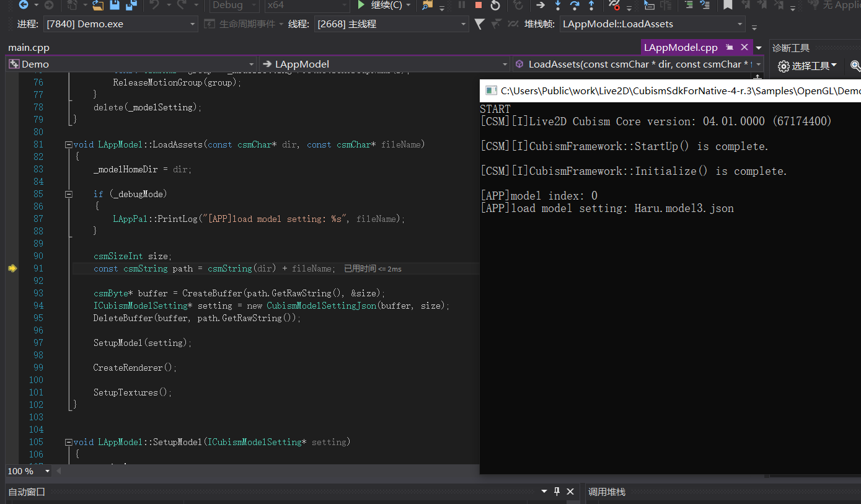Switch to the main.cpp tab

pos(29,48)
